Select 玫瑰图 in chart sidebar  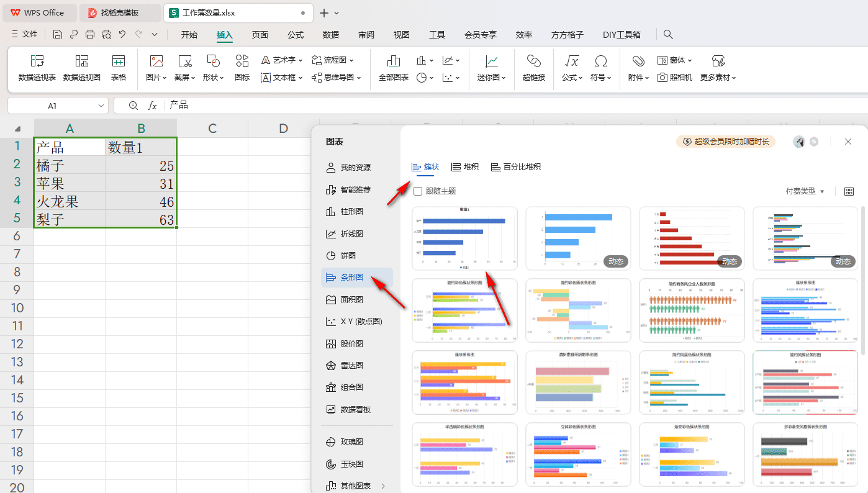(x=357, y=442)
